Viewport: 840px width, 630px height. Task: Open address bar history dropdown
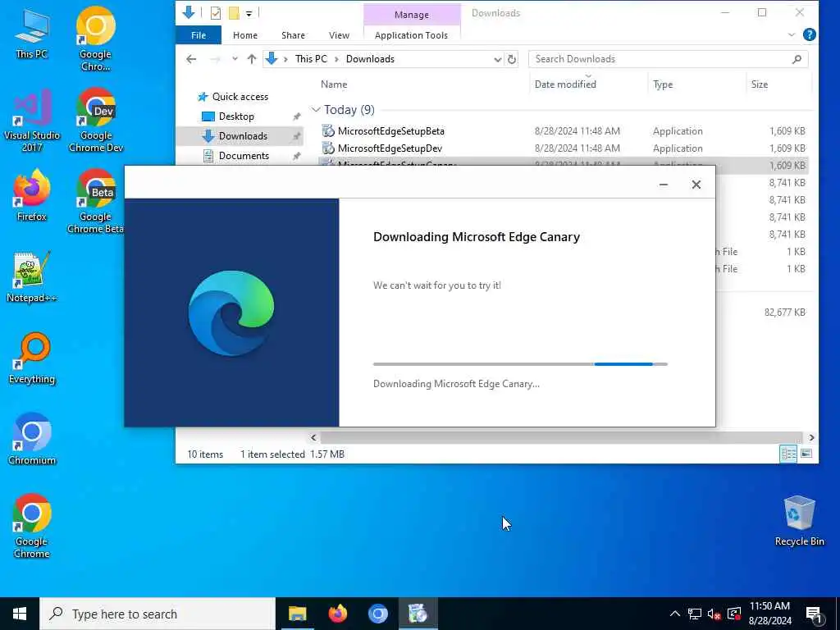[498, 59]
